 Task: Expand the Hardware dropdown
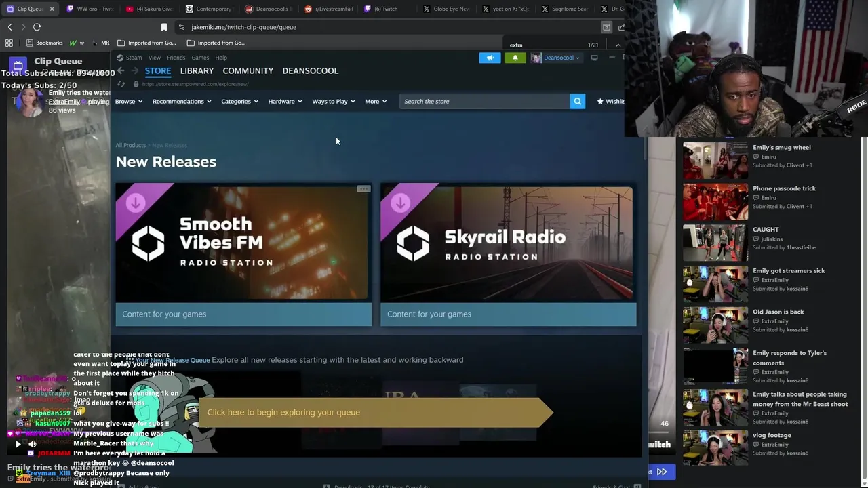(x=285, y=101)
